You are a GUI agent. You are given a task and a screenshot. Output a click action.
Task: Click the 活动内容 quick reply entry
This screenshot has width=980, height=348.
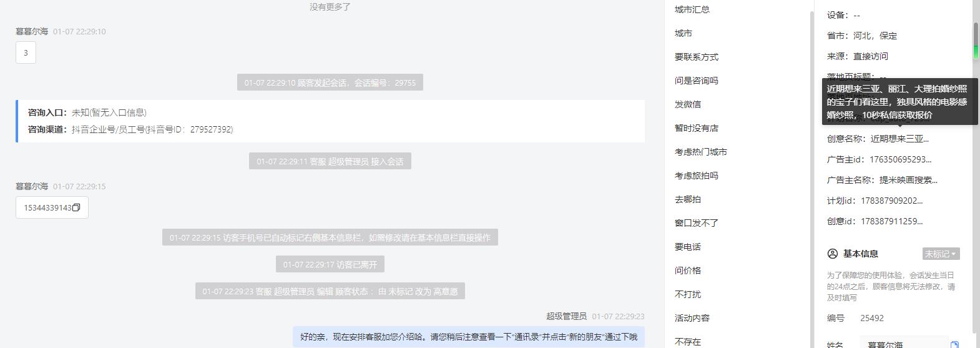692,318
